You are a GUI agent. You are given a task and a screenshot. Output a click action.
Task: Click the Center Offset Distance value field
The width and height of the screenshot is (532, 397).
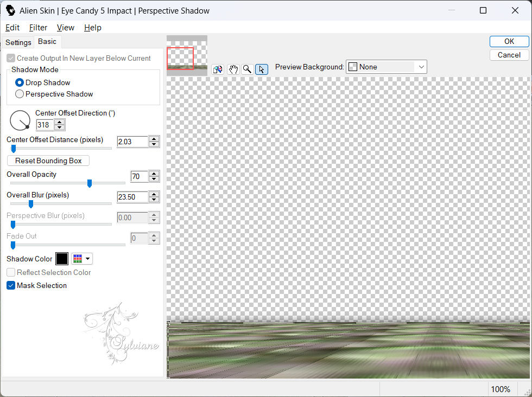[132, 142]
